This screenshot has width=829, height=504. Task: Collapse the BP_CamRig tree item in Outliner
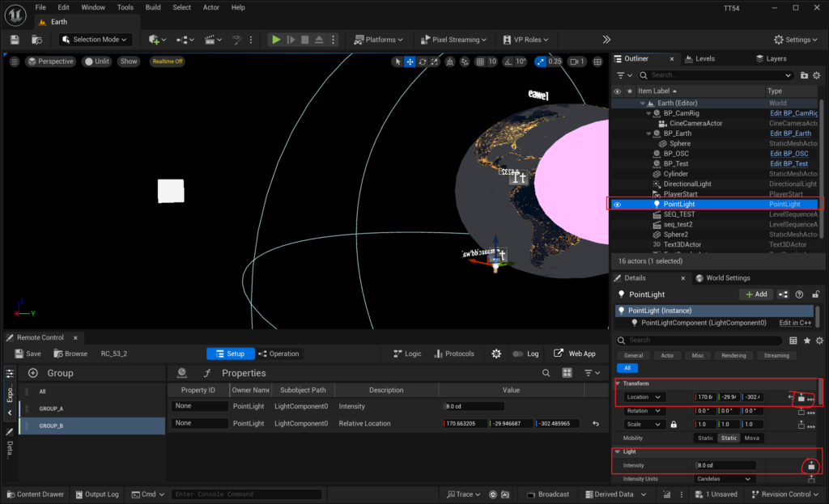tap(648, 113)
